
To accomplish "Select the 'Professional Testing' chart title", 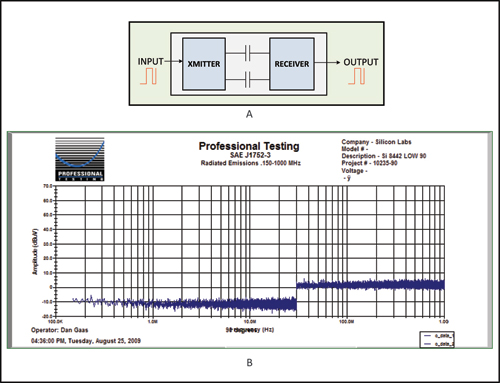I will (249, 146).
